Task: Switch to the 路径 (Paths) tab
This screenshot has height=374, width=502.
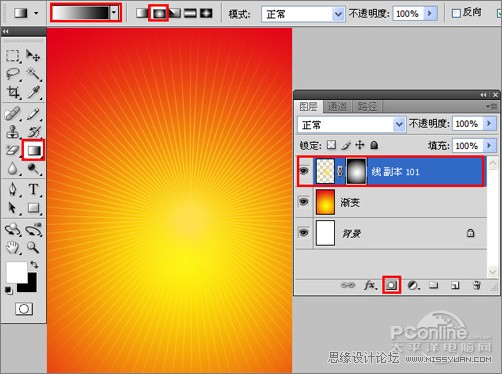Action: 367,107
